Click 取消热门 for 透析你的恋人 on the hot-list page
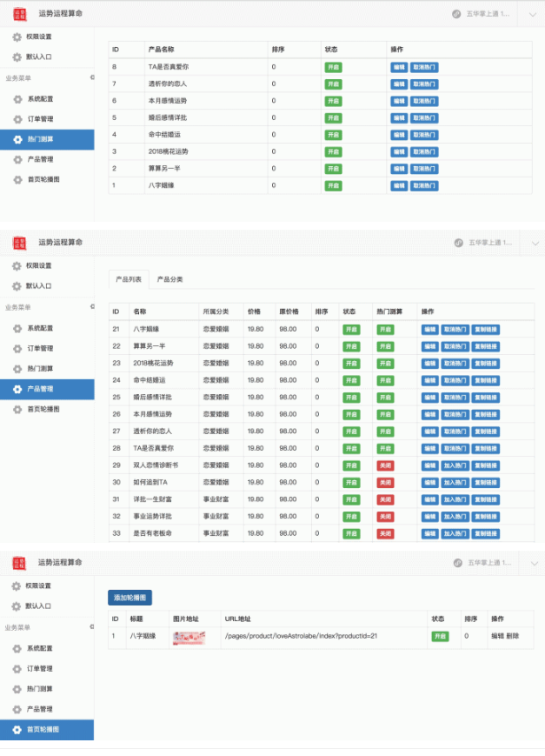The width and height of the screenshot is (545, 756). click(424, 84)
